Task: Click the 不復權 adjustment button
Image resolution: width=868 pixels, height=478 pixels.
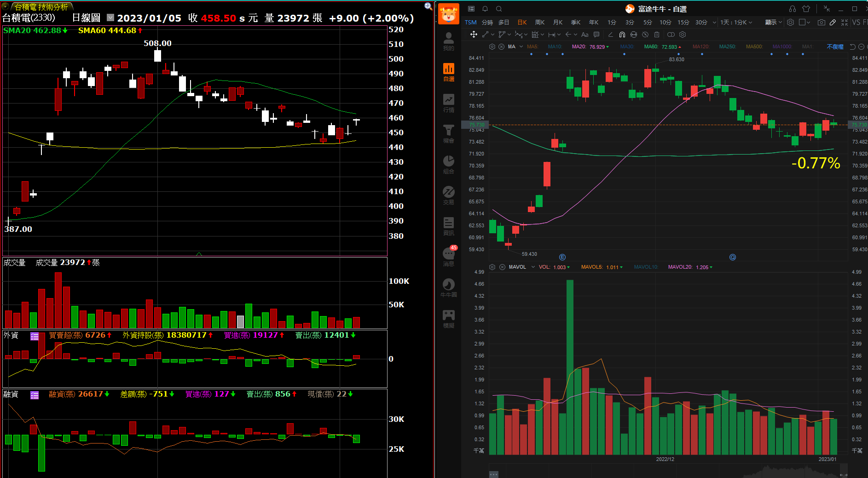Action: pos(835,47)
